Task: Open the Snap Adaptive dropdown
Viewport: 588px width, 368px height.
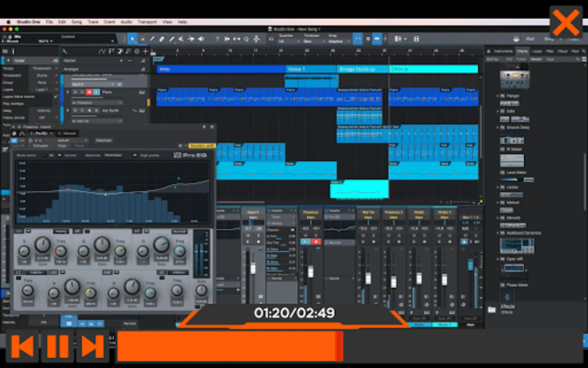Action: (x=337, y=41)
